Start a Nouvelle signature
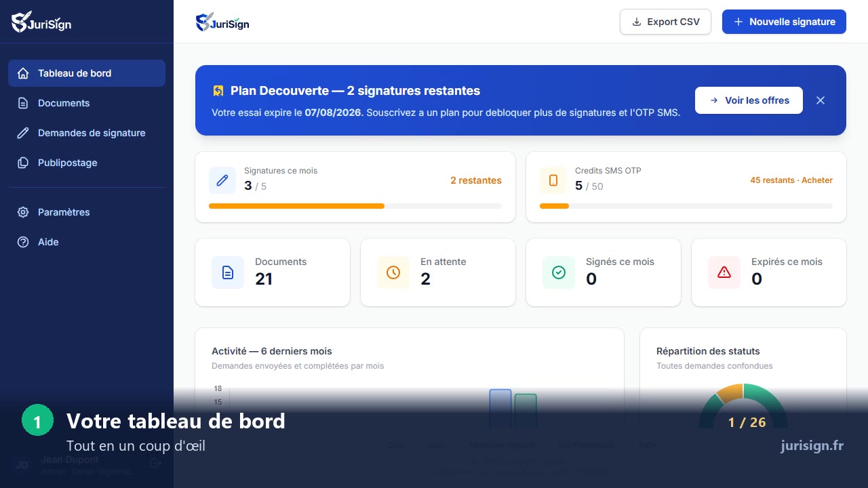868x488 pixels. click(x=784, y=22)
